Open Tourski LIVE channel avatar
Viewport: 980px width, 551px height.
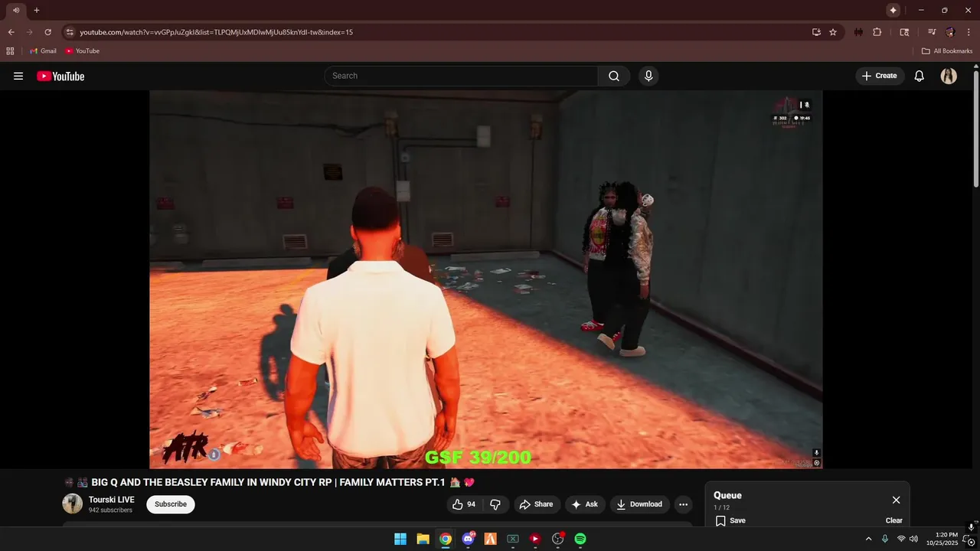tap(72, 504)
